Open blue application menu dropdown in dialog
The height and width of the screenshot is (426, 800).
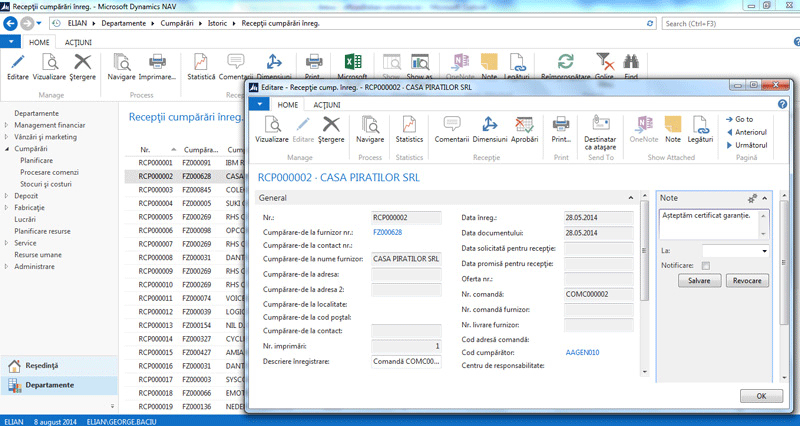259,104
